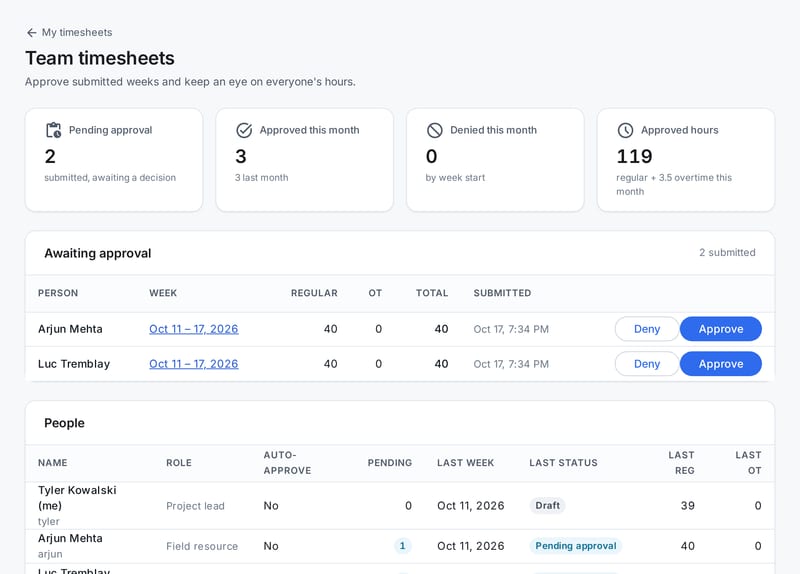
Task: Approve Luc Tremblay's timesheet
Action: pos(720,364)
